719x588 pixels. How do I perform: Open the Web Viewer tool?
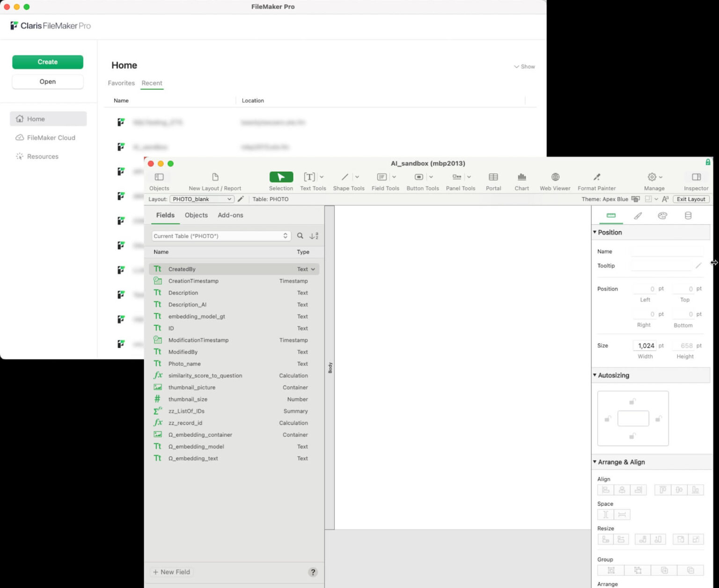point(554,178)
